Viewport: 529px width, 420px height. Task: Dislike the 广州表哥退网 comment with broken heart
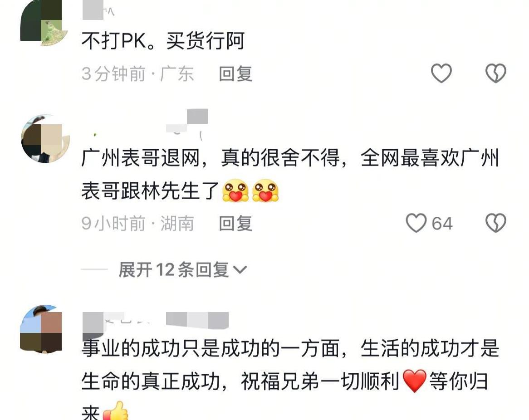[495, 223]
